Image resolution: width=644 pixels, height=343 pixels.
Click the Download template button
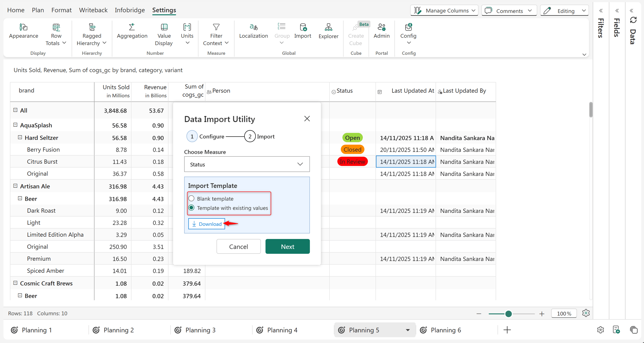coord(207,224)
